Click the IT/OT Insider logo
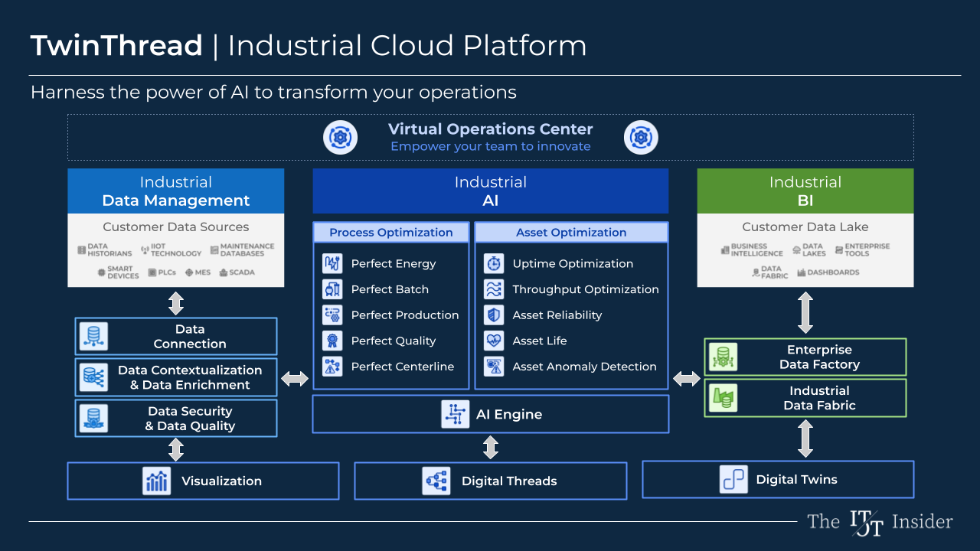This screenshot has width=980, height=551. [880, 522]
